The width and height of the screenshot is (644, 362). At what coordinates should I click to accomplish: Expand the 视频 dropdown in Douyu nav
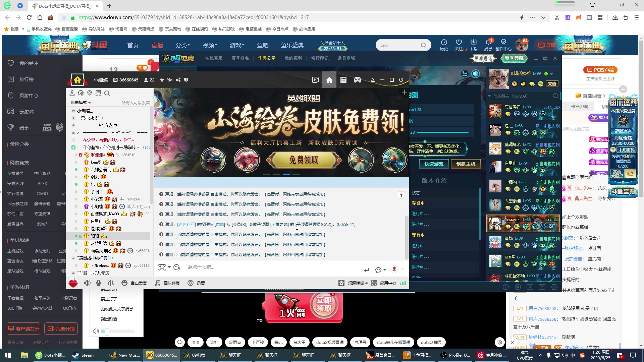point(210,45)
